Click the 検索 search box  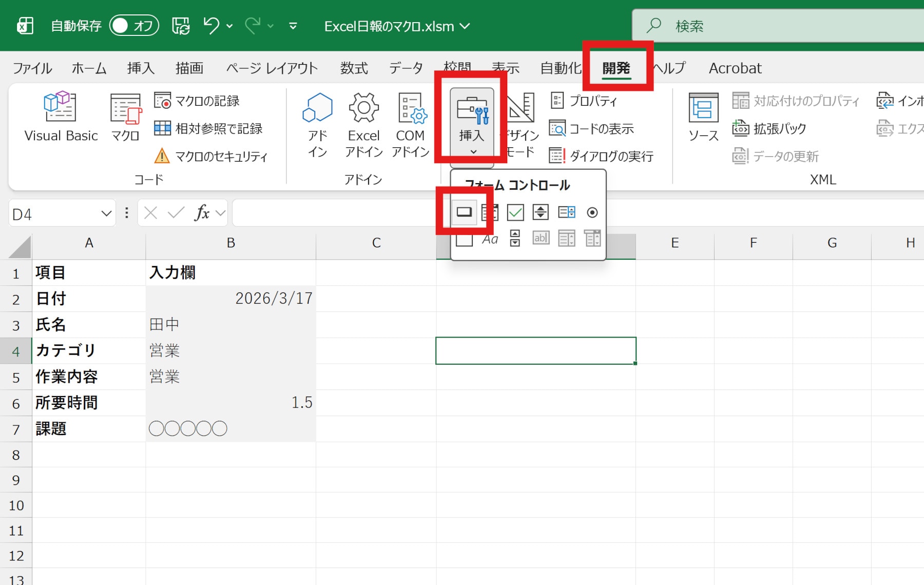pyautogui.click(x=770, y=26)
